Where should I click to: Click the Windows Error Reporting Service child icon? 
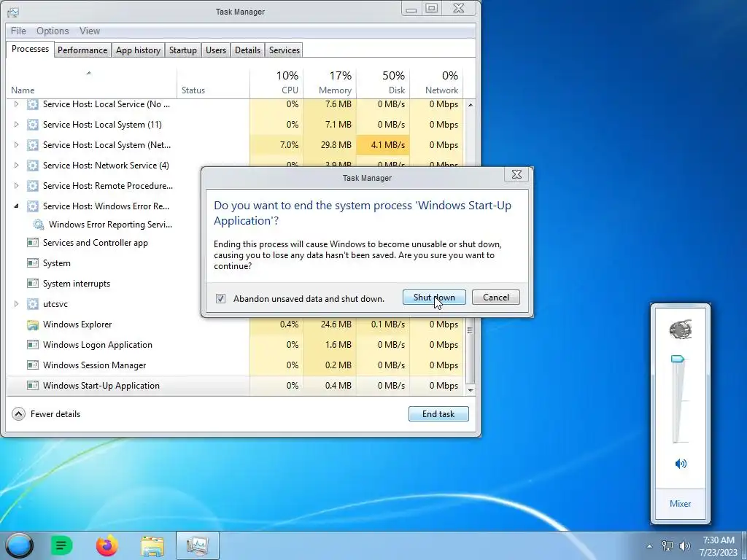(38, 225)
